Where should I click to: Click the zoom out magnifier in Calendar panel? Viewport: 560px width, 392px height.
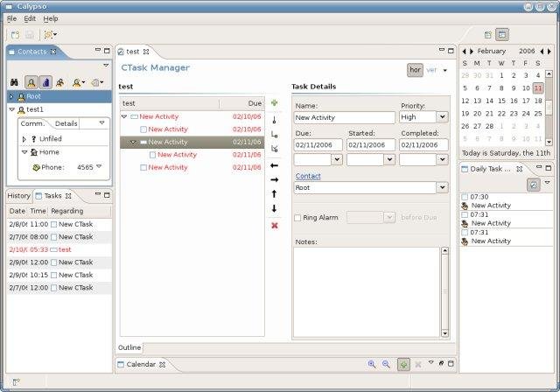coord(386,364)
